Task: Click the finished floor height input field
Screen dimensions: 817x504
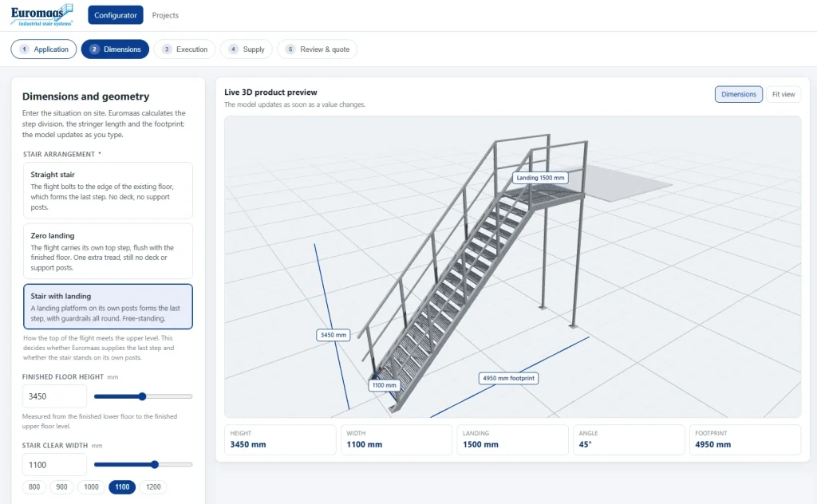Action: point(54,396)
